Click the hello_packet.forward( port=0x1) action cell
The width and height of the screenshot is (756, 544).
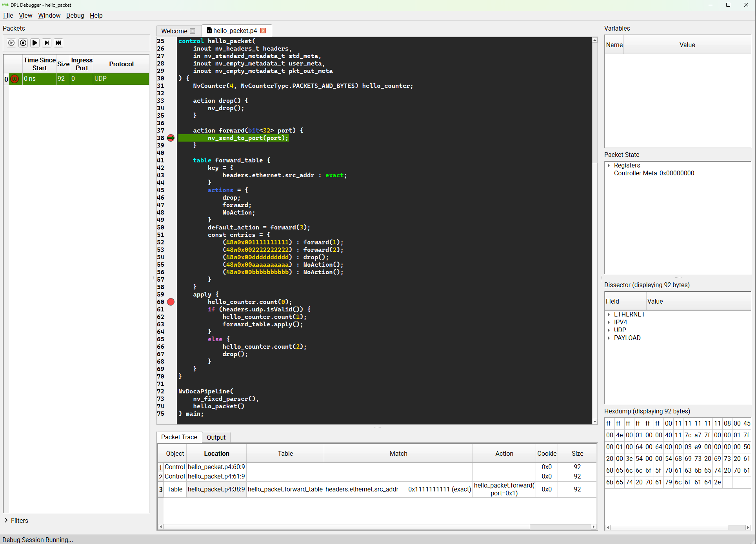click(x=504, y=489)
